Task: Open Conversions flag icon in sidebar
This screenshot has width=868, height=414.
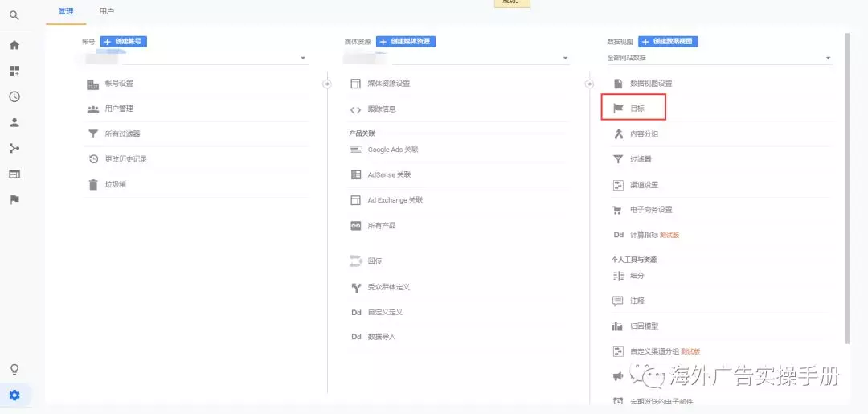Action: pyautogui.click(x=14, y=199)
